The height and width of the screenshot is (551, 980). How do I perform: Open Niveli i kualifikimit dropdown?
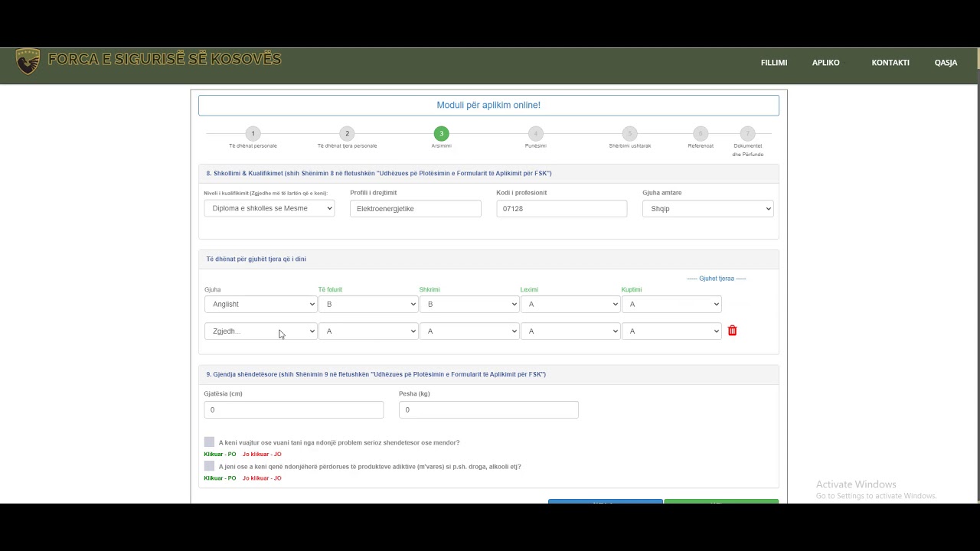269,208
